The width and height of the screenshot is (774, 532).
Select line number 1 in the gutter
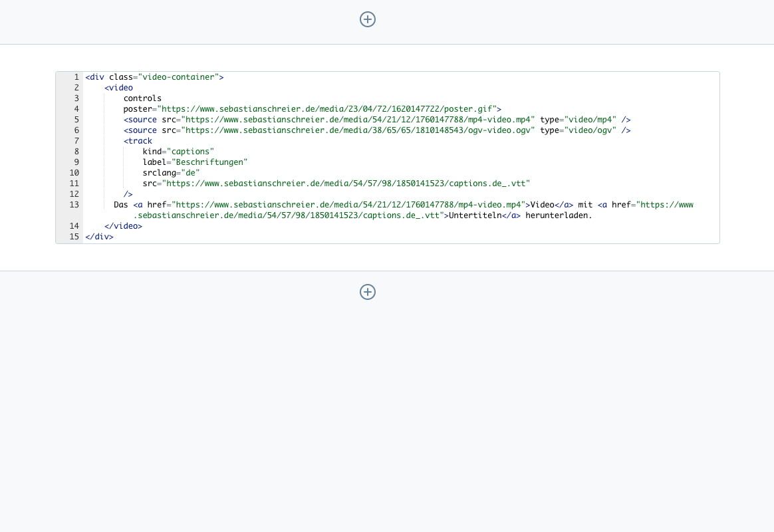click(76, 77)
